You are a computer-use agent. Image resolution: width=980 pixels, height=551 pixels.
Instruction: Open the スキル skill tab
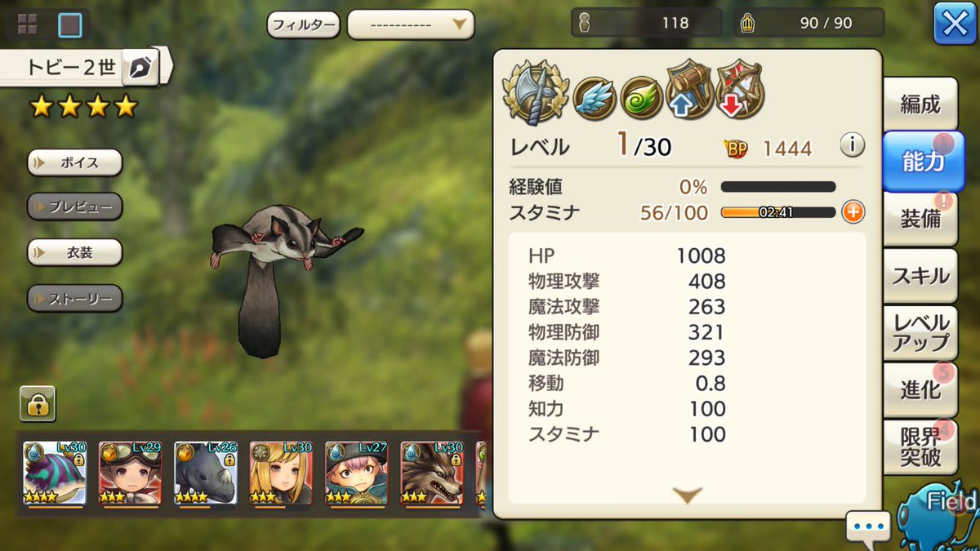[920, 276]
